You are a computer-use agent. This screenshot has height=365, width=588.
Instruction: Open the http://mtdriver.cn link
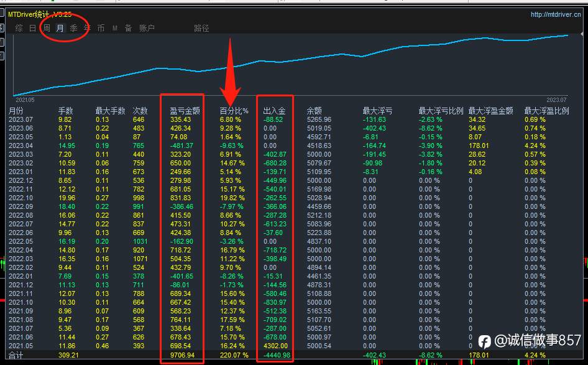pyautogui.click(x=556, y=15)
